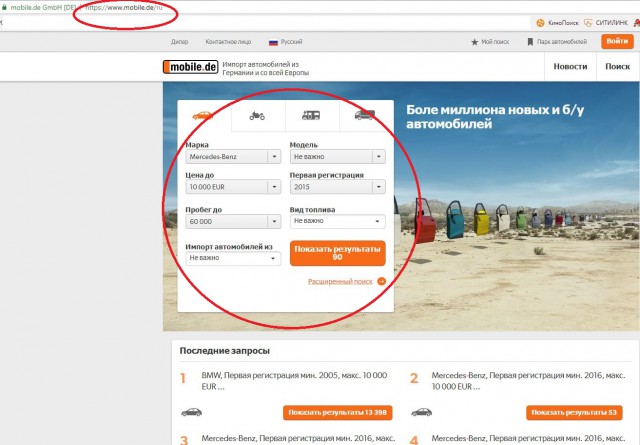The height and width of the screenshot is (445, 640).
Task: Open the Пробег до dropdown
Action: [233, 222]
